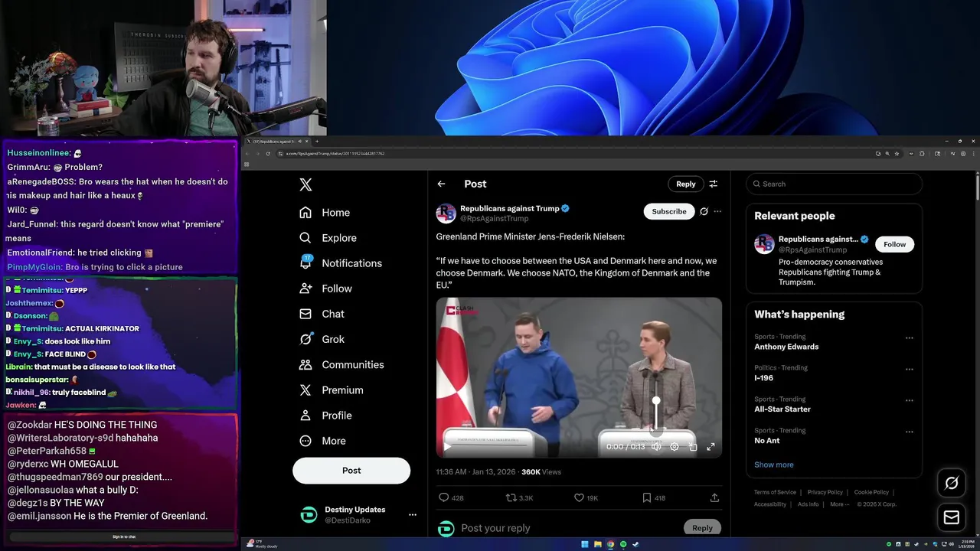Open post view count 360K Views
The image size is (980, 551).
point(541,472)
